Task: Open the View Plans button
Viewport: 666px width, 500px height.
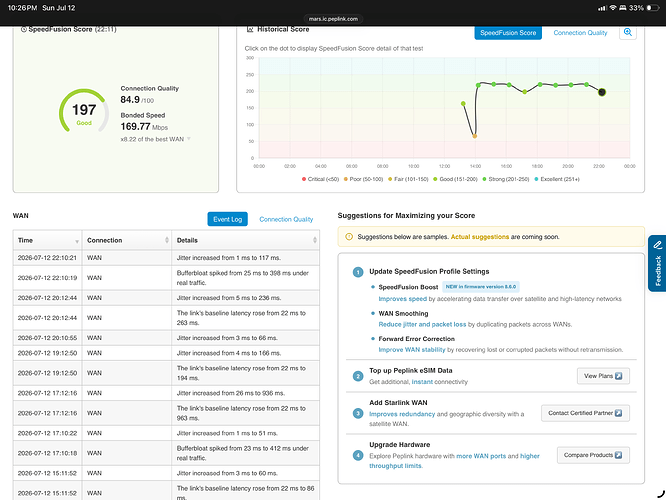Action: [603, 376]
